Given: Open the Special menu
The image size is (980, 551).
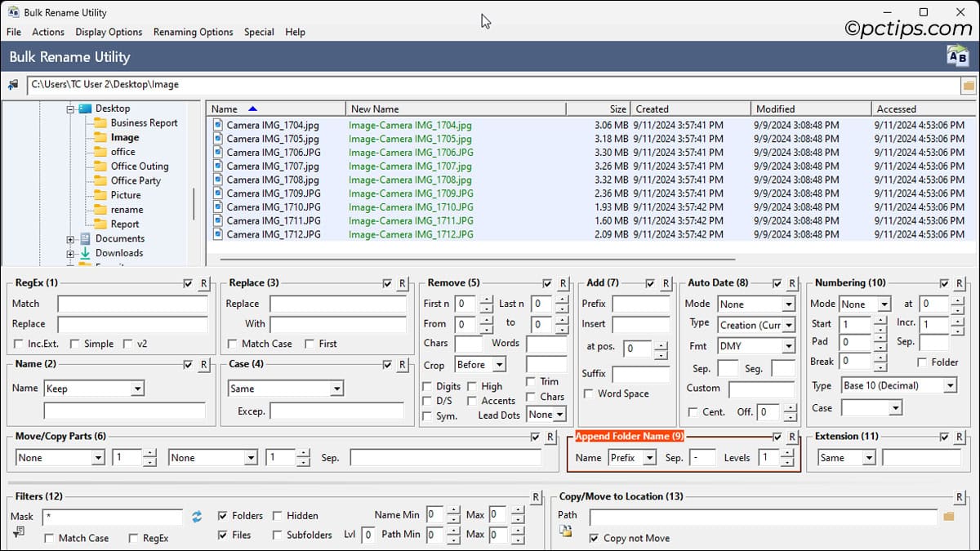Looking at the screenshot, I should point(259,32).
